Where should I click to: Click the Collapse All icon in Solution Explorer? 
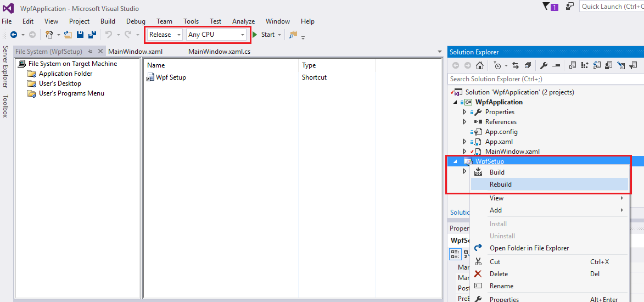click(x=528, y=65)
